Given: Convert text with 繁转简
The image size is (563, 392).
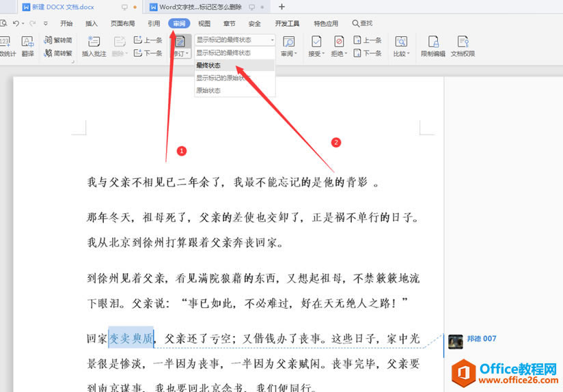Looking at the screenshot, I should point(58,40).
